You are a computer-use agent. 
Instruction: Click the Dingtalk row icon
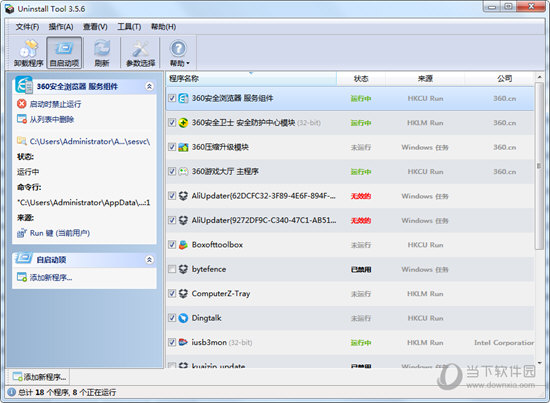tap(183, 318)
